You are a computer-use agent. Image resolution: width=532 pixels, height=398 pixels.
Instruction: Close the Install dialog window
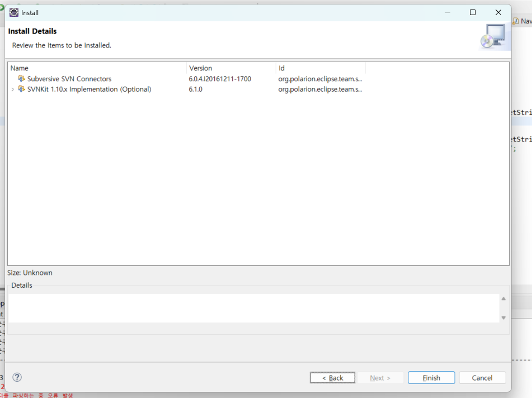coord(498,12)
